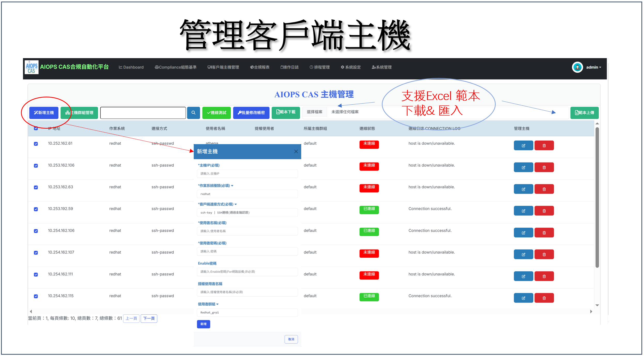Click edit icon for host 10.253.192.59

[523, 211]
